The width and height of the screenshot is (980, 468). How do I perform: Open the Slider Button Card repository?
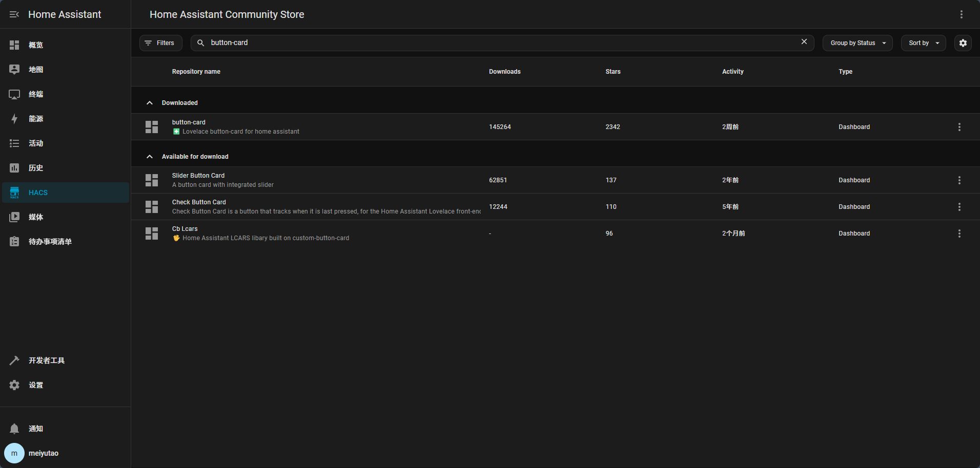(198, 176)
